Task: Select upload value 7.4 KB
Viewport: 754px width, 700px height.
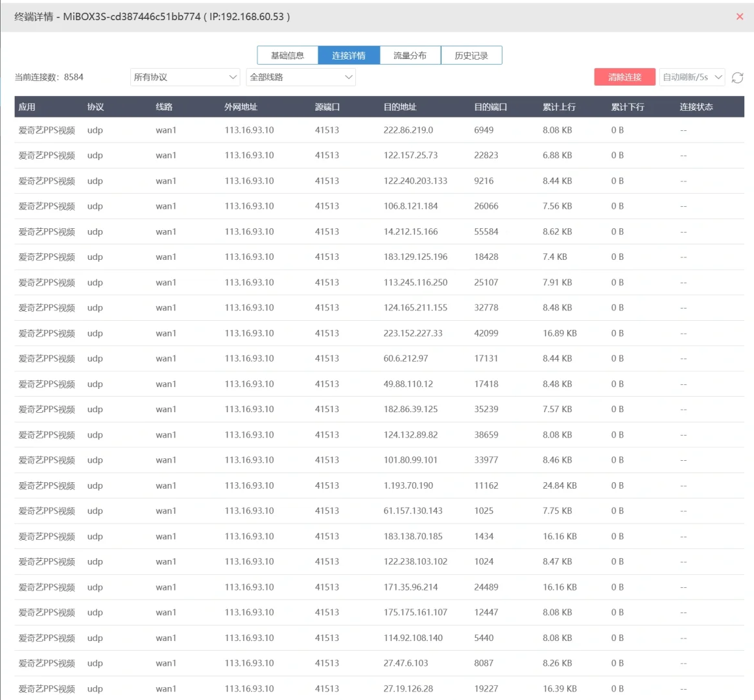Action: tap(555, 257)
